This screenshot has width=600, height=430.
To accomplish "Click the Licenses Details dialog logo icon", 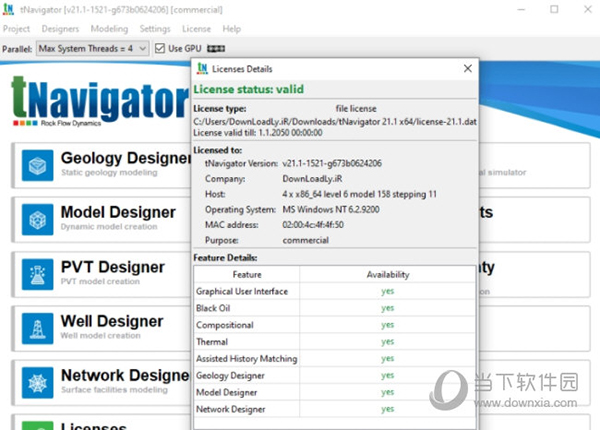I will click(202, 68).
